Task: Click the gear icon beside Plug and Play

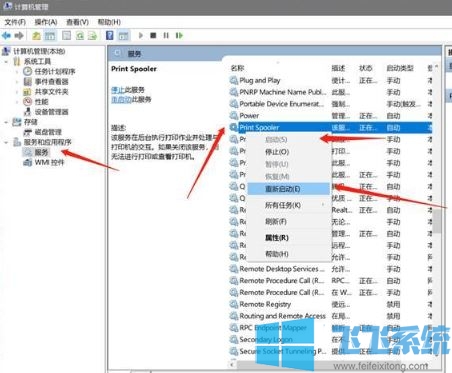Action: pyautogui.click(x=234, y=80)
